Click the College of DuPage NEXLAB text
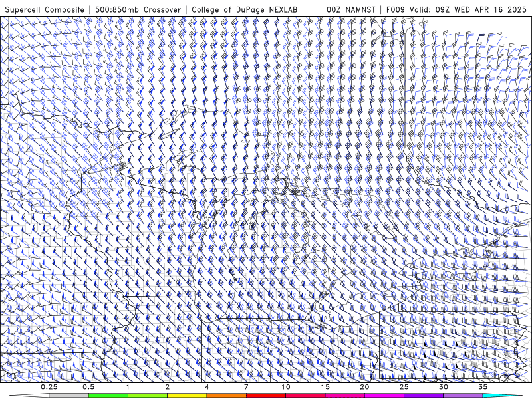 coord(244,9)
